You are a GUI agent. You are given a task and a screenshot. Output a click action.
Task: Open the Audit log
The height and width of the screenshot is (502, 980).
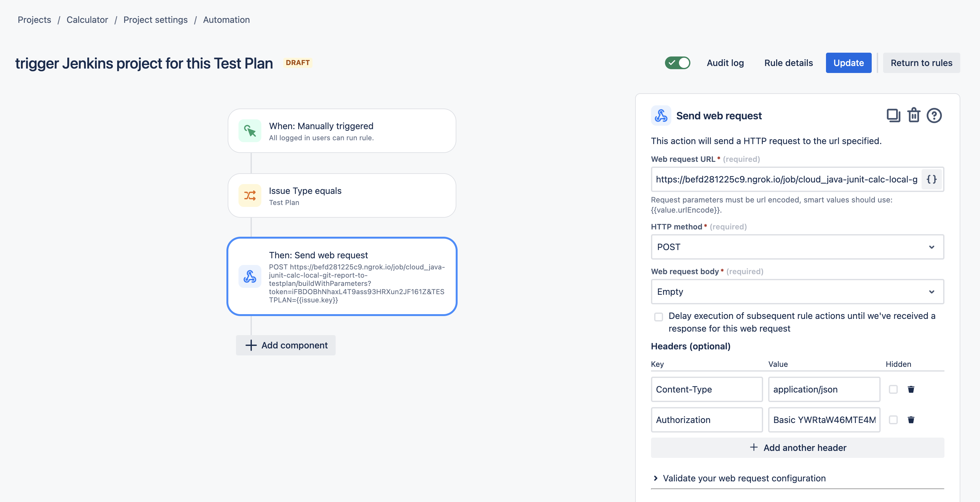point(725,63)
